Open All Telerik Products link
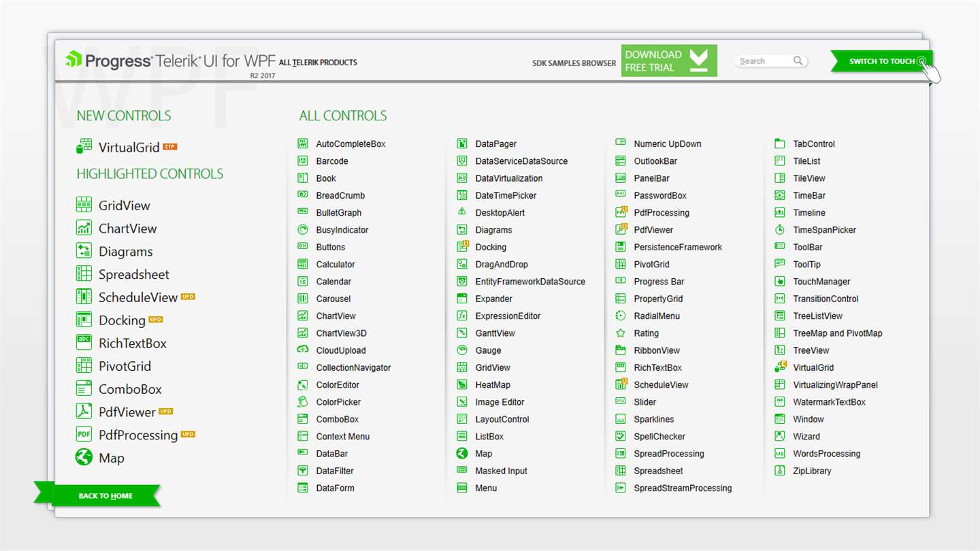Viewport: 980px width, 551px height. point(318,63)
